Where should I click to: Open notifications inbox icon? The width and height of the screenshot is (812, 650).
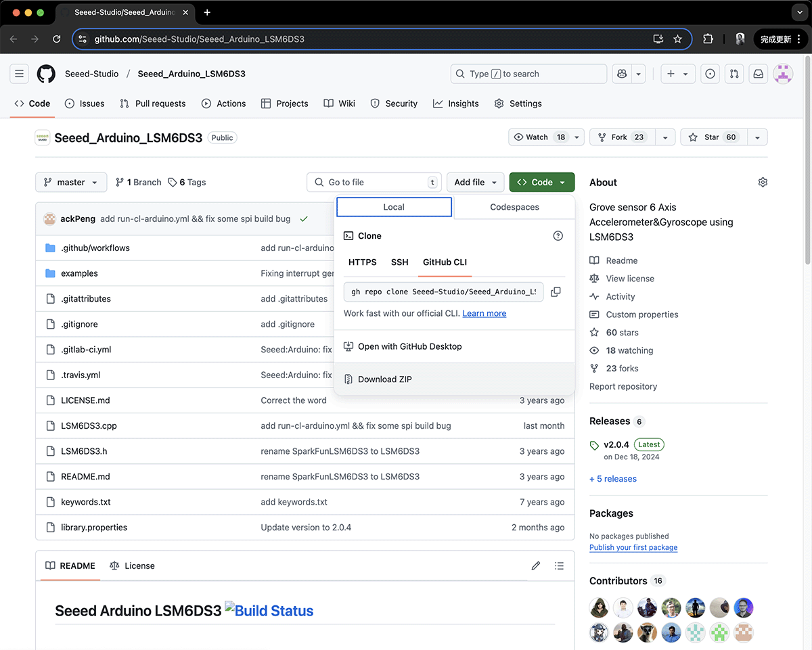pos(759,74)
